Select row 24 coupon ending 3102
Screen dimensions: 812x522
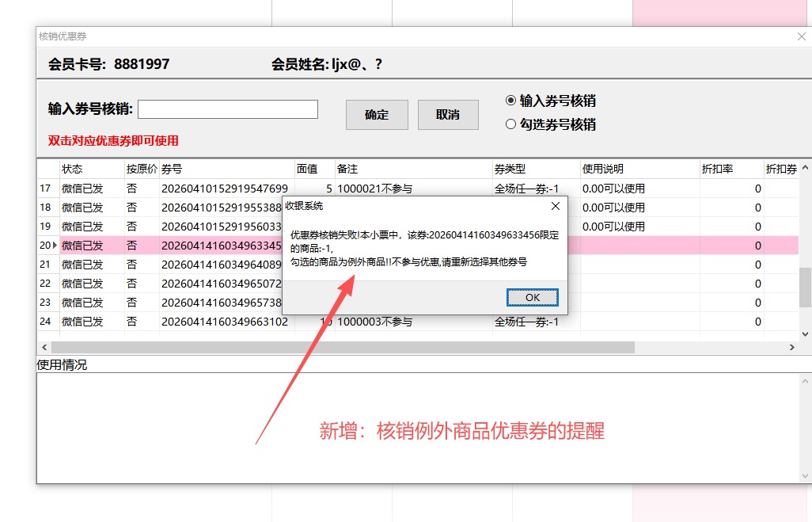[225, 322]
